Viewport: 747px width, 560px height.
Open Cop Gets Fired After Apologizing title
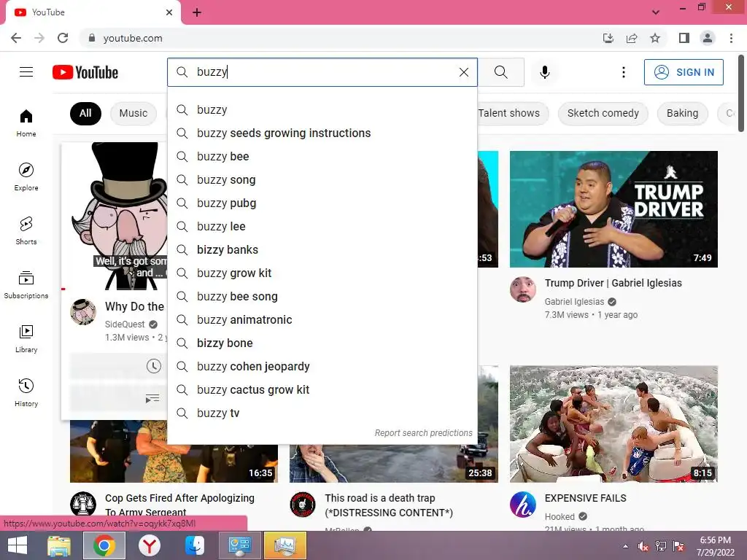click(x=179, y=505)
